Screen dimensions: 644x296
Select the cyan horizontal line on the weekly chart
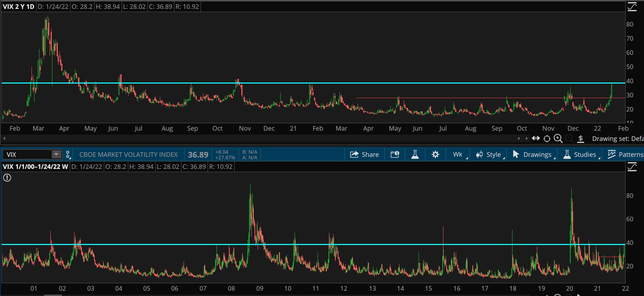point(313,244)
